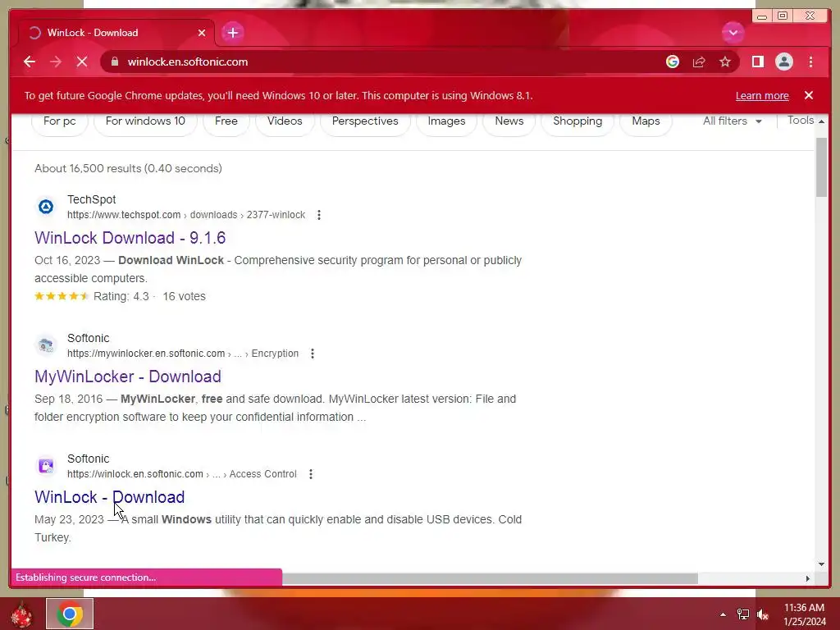View site lock security info
Image resolution: width=840 pixels, height=630 pixels.
tap(115, 62)
